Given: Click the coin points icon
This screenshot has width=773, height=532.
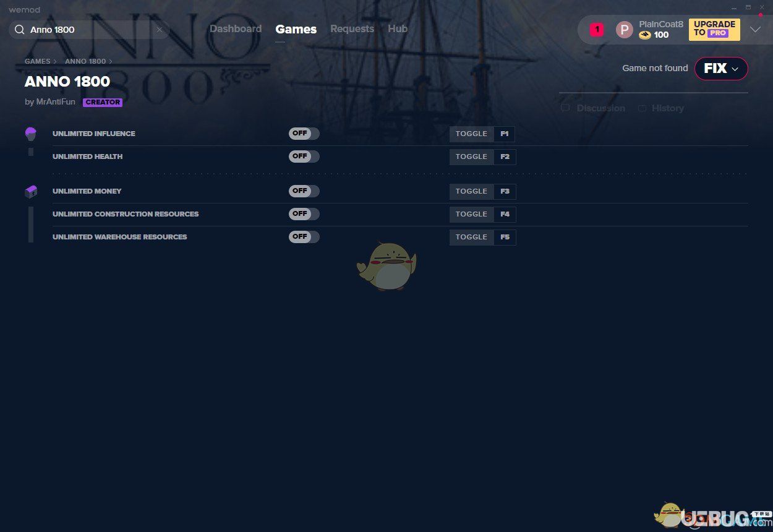Looking at the screenshot, I should click(x=645, y=35).
